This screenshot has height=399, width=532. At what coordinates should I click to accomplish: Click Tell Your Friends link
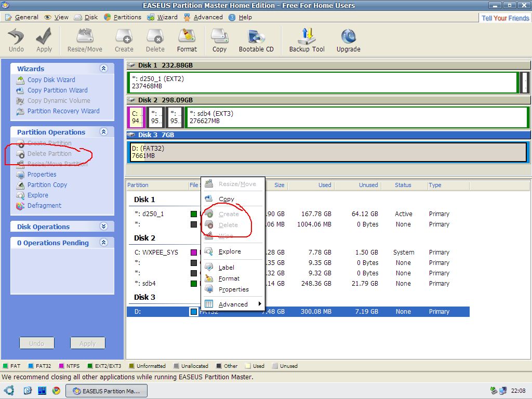[x=505, y=18]
